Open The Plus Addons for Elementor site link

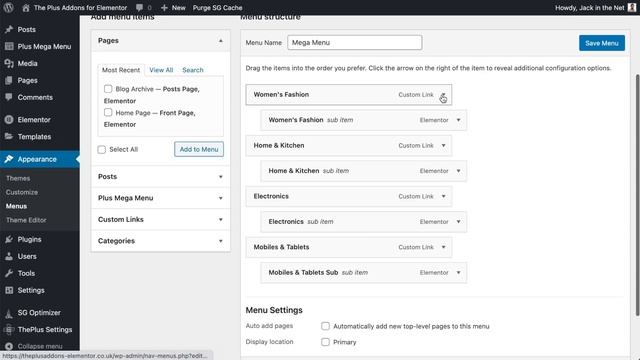(80, 8)
